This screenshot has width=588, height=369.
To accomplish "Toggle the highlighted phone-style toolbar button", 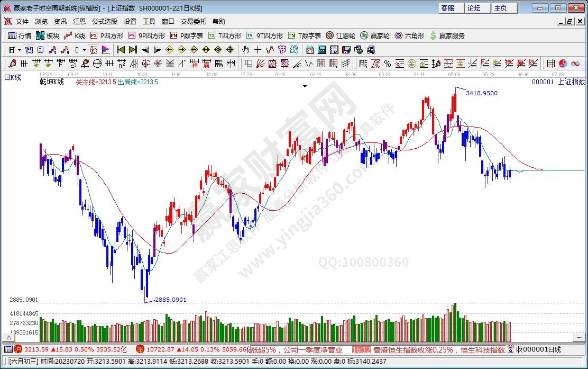I will pyautogui.click(x=94, y=50).
